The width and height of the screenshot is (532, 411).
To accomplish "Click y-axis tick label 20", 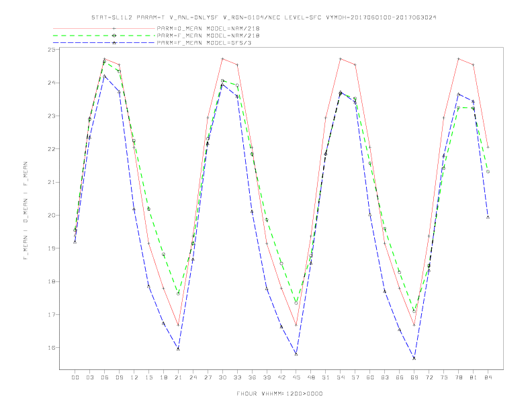I will (51, 216).
